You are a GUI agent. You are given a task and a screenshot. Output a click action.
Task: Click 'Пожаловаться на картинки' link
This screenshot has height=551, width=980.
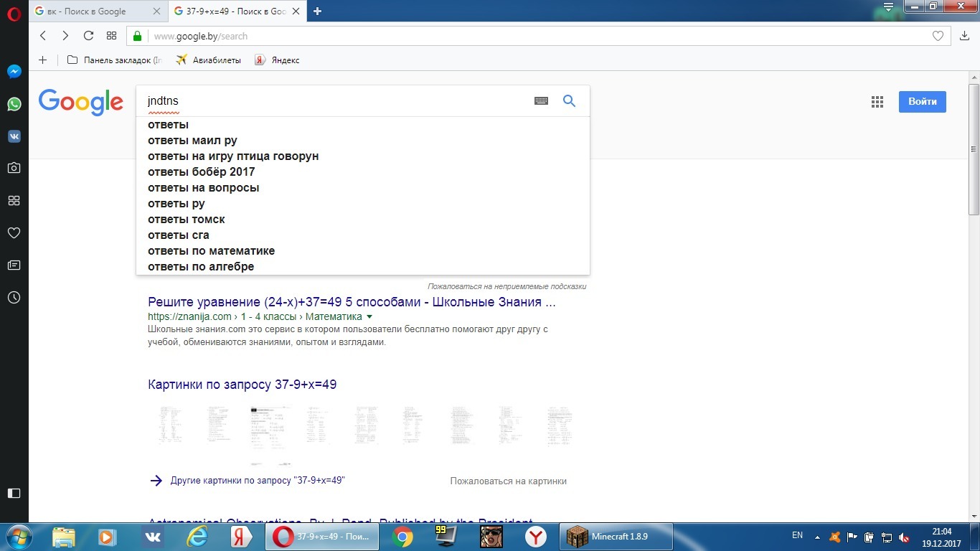click(x=509, y=481)
